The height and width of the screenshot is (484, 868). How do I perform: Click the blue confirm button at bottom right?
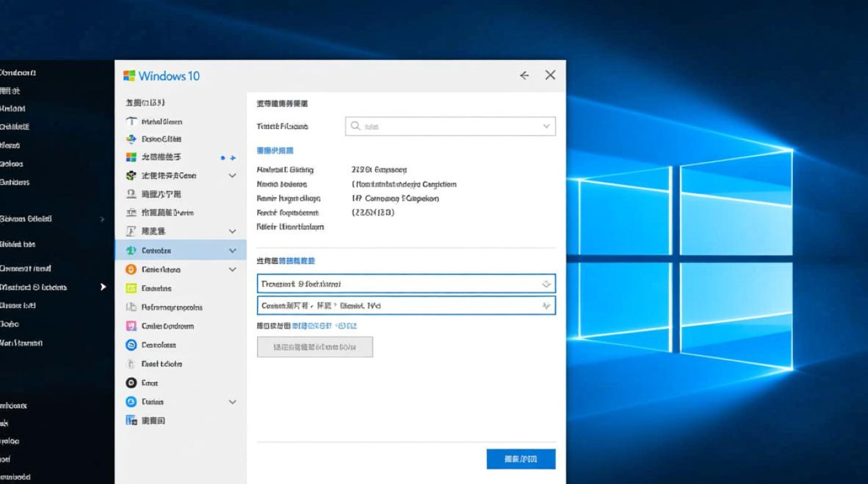(x=521, y=459)
